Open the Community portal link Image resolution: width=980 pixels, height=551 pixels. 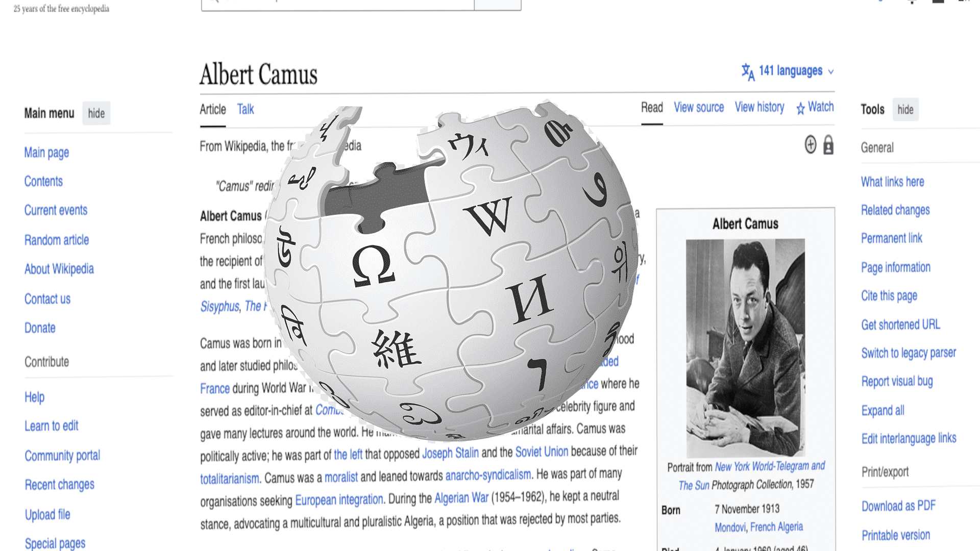coord(62,456)
